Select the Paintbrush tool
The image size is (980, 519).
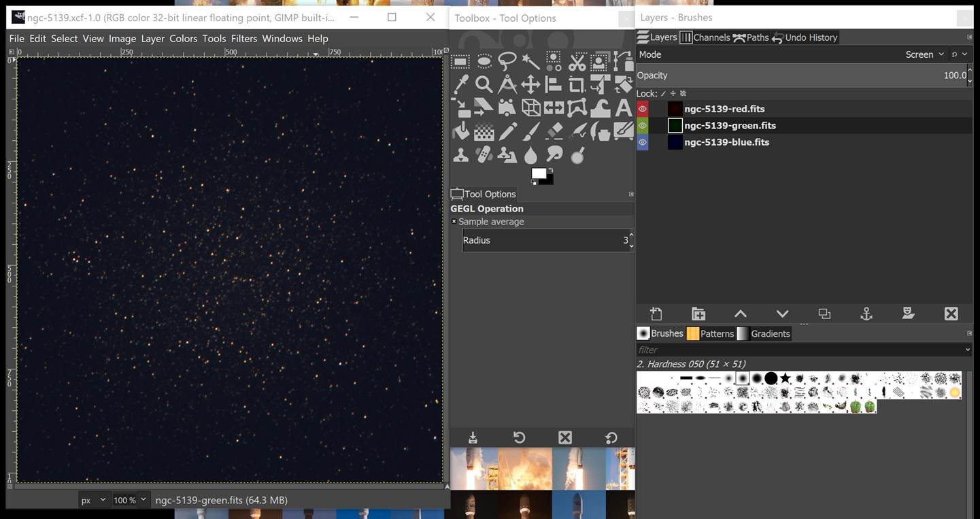coord(530,131)
